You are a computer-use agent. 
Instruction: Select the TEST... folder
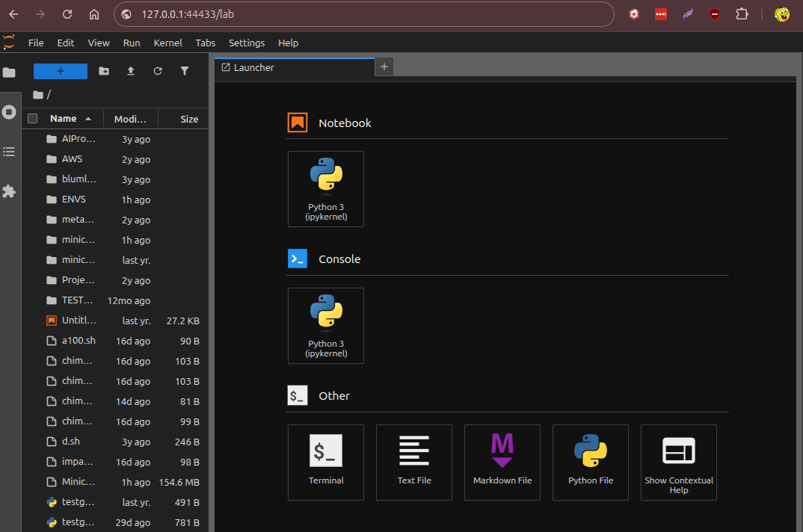click(x=115, y=300)
